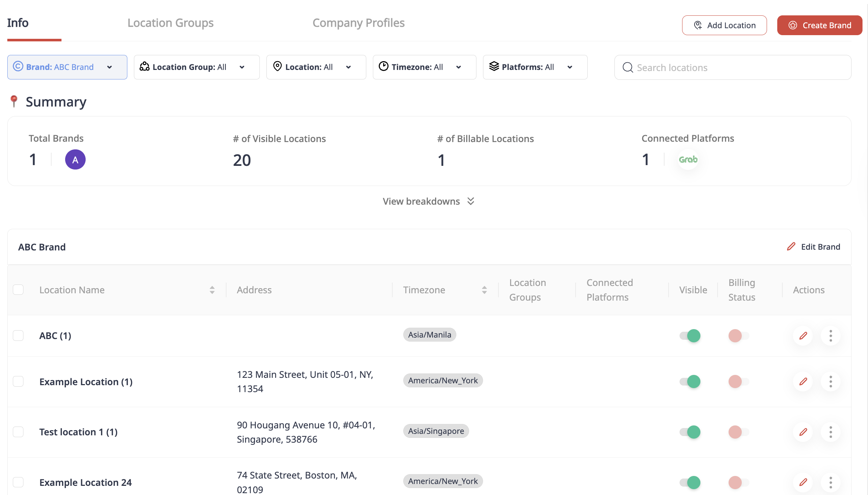Open the Brand: ABC Brand dropdown
868x495 pixels.
(x=67, y=67)
